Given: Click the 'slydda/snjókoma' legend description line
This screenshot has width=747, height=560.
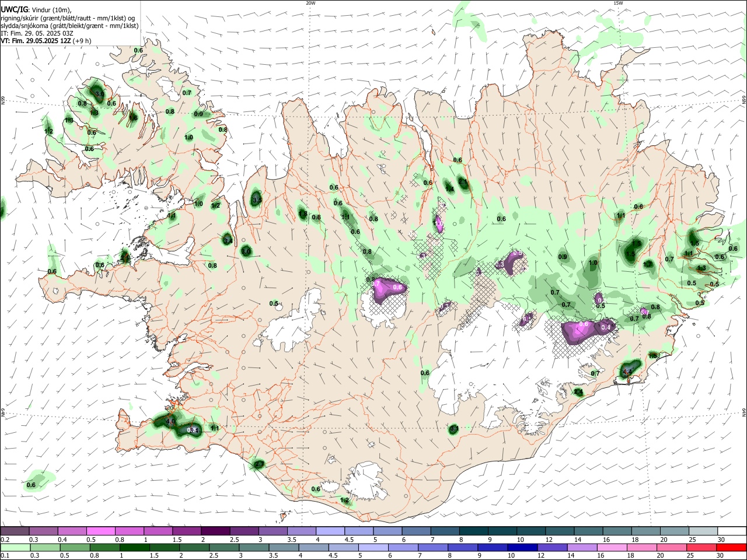Looking at the screenshot, I should tap(69, 26).
